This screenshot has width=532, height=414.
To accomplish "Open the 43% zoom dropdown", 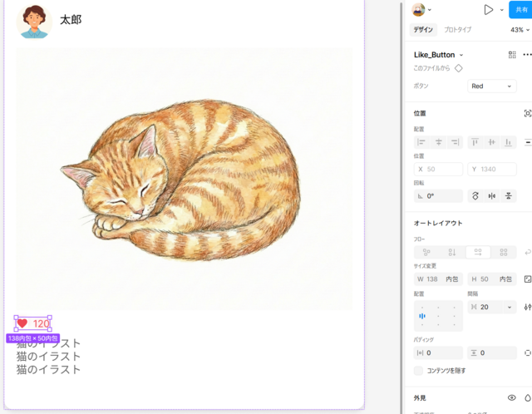I will pyautogui.click(x=520, y=30).
